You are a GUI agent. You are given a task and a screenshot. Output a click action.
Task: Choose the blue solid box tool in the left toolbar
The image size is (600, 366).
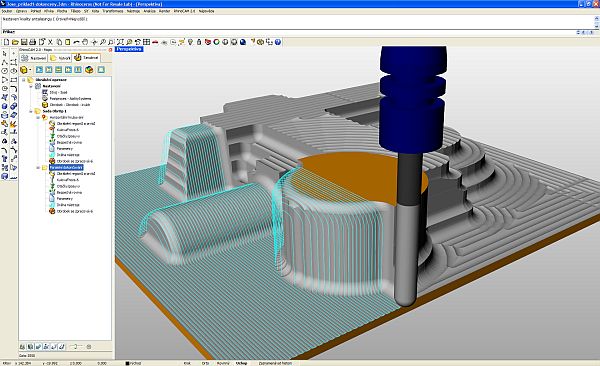point(5,106)
